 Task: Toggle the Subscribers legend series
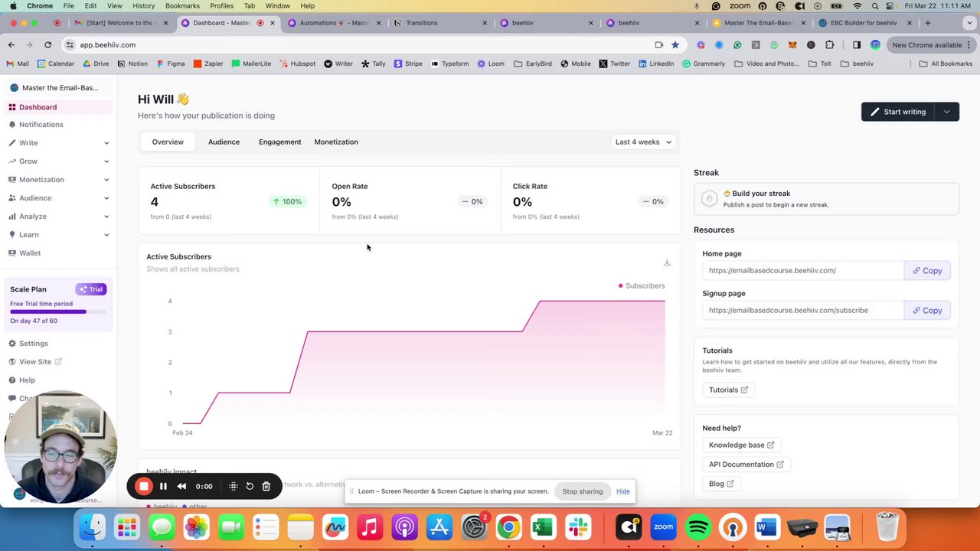click(642, 285)
